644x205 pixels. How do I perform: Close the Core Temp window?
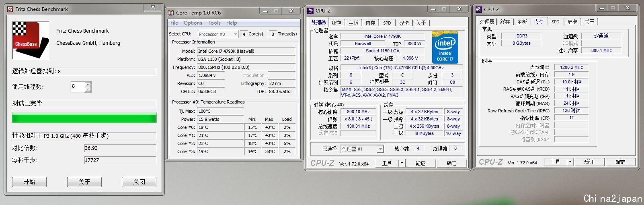[x=291, y=11]
